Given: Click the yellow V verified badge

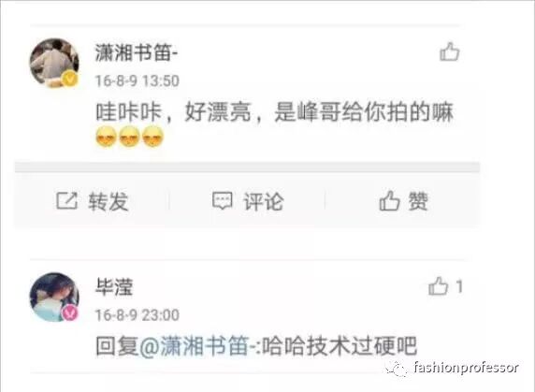Looking at the screenshot, I should [x=70, y=80].
